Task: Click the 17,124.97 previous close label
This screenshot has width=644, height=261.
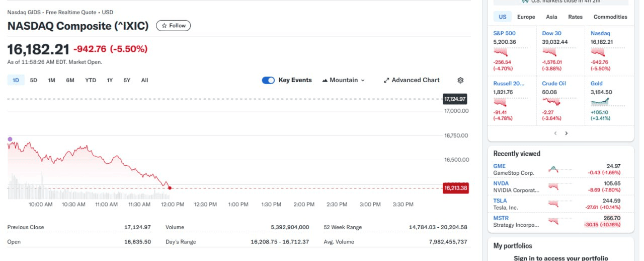Action: [455, 99]
